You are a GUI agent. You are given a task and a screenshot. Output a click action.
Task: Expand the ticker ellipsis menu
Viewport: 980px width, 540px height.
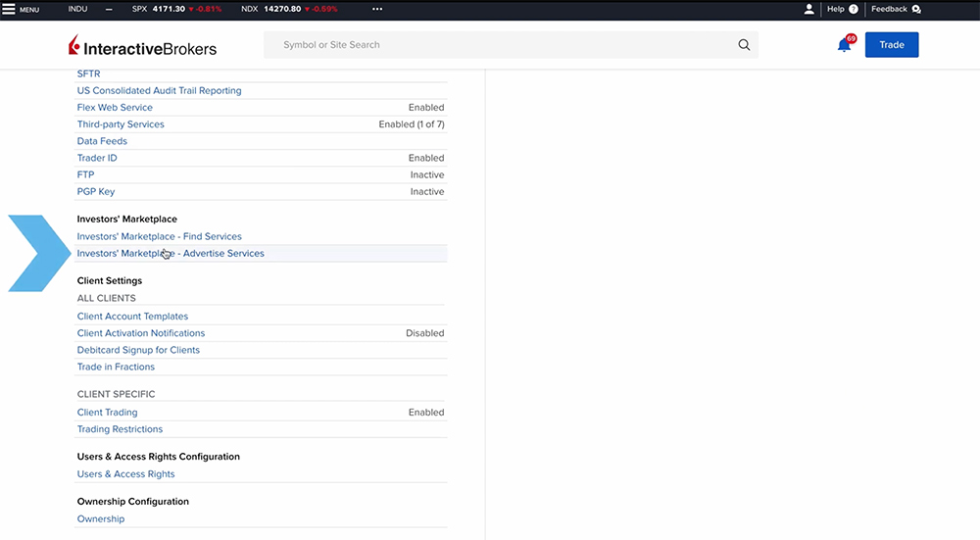(x=378, y=9)
